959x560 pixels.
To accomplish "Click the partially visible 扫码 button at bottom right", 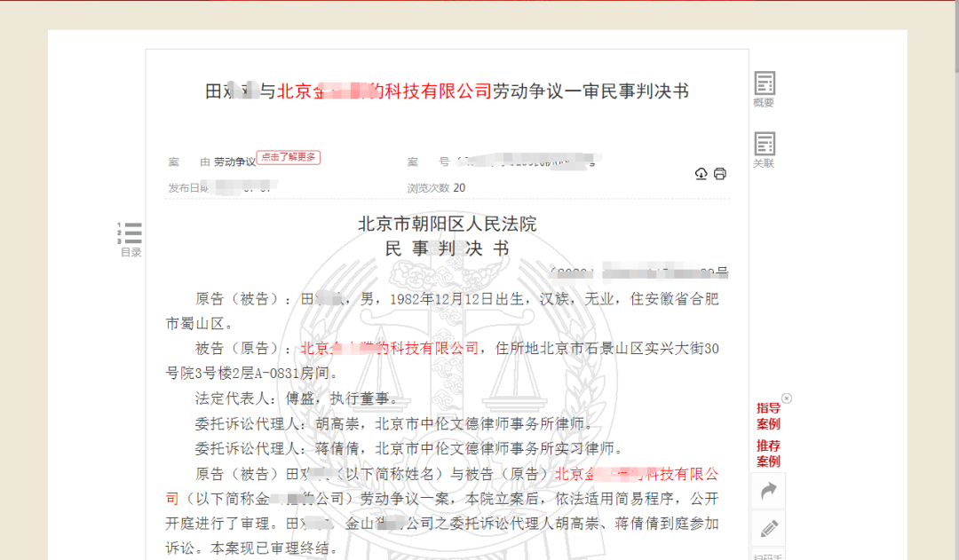I will point(768,556).
